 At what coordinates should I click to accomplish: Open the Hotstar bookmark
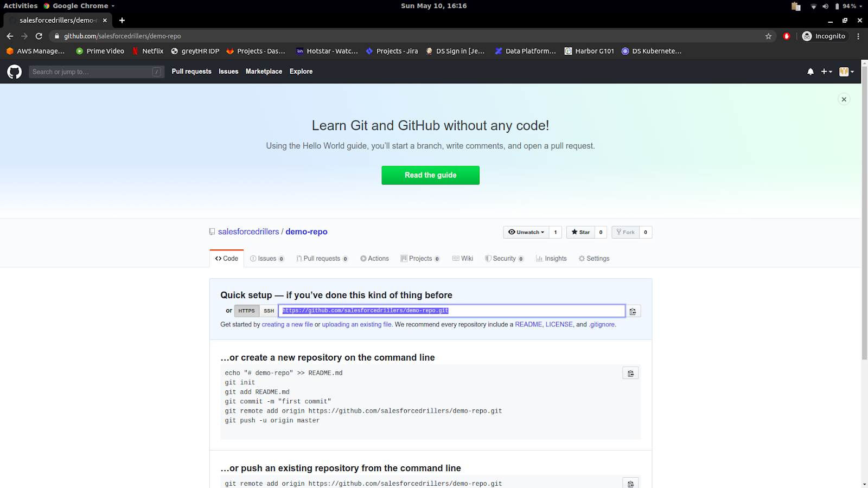[x=327, y=51]
